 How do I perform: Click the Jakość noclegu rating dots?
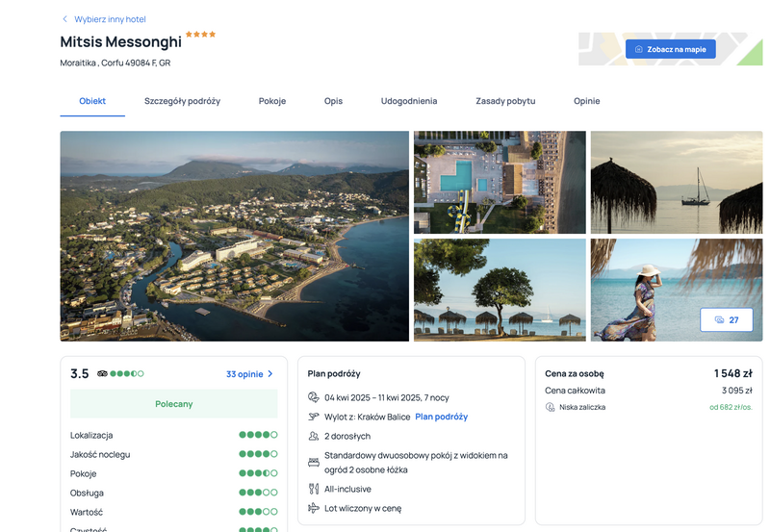tap(258, 454)
